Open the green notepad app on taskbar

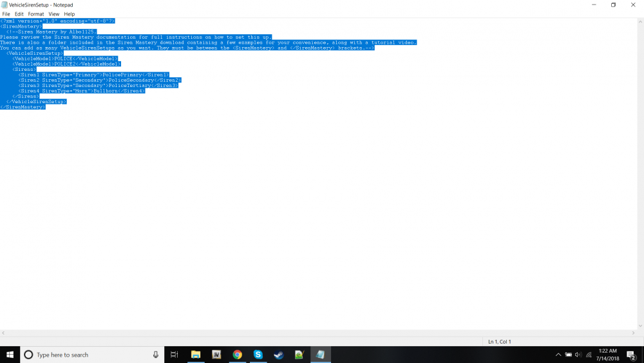[299, 355]
